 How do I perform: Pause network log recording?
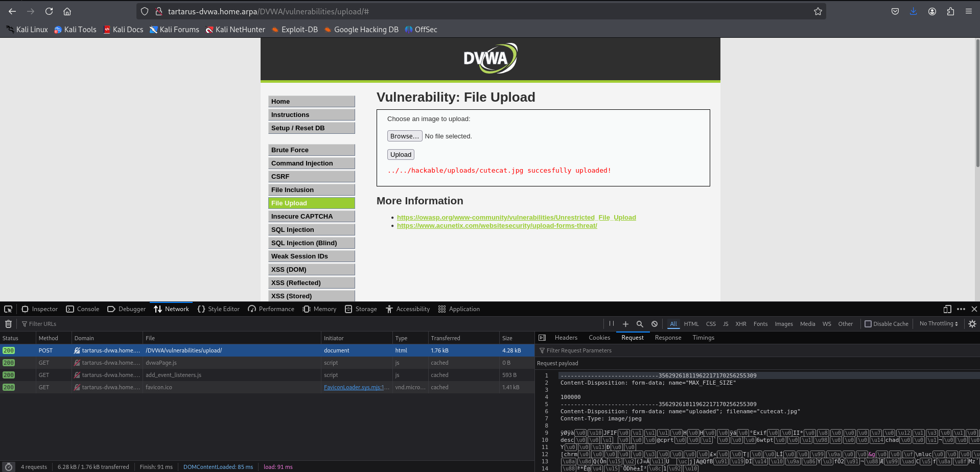point(611,324)
